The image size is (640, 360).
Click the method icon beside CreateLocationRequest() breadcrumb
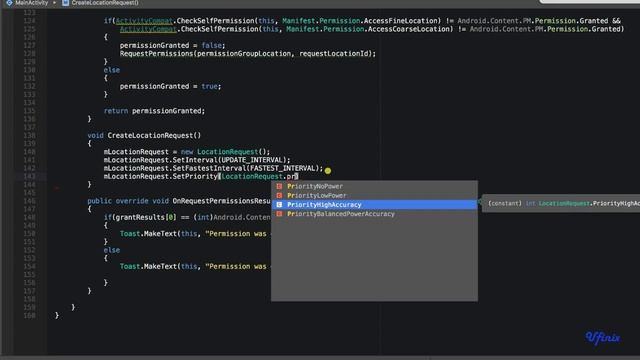(x=65, y=3)
